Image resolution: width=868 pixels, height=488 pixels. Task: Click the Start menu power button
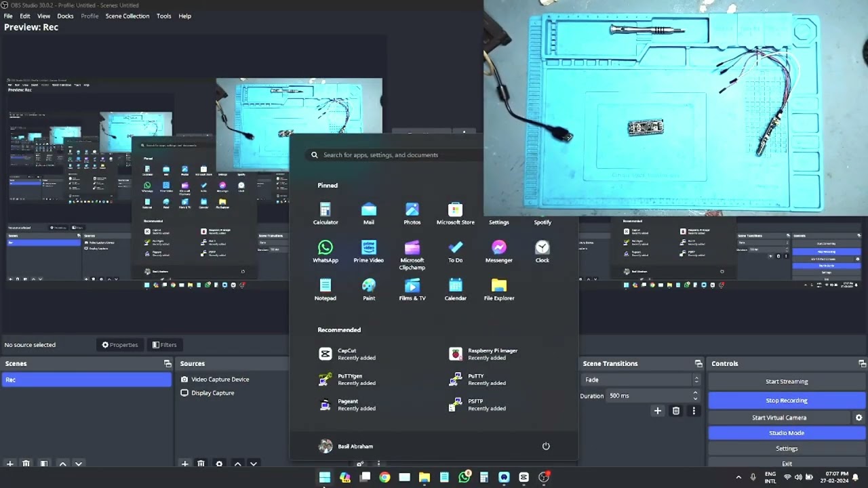pos(546,446)
